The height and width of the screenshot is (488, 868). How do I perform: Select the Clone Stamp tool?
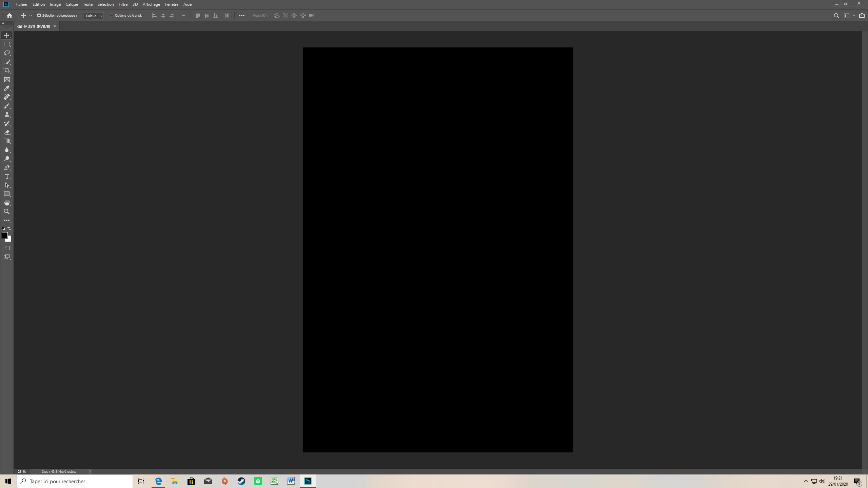click(7, 115)
